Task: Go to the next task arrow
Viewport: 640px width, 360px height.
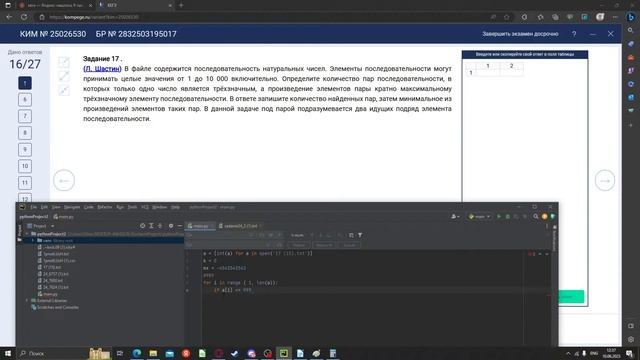Action: (605, 180)
